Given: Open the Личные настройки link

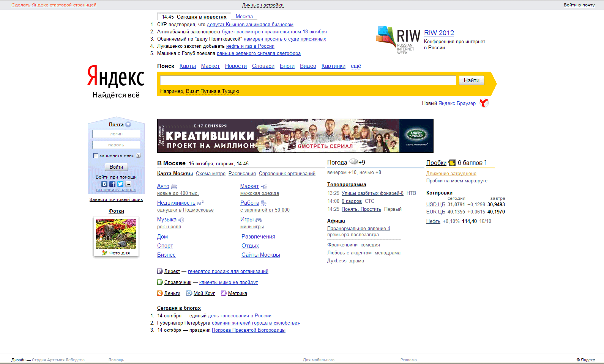Looking at the screenshot, I should 263,5.
